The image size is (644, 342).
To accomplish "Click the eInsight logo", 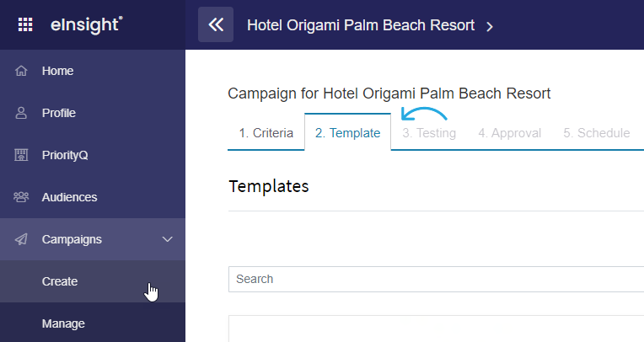I will 86,24.
